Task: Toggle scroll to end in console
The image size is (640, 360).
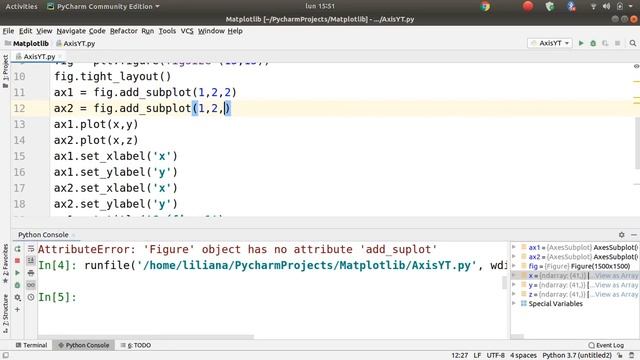Action: click(31, 260)
